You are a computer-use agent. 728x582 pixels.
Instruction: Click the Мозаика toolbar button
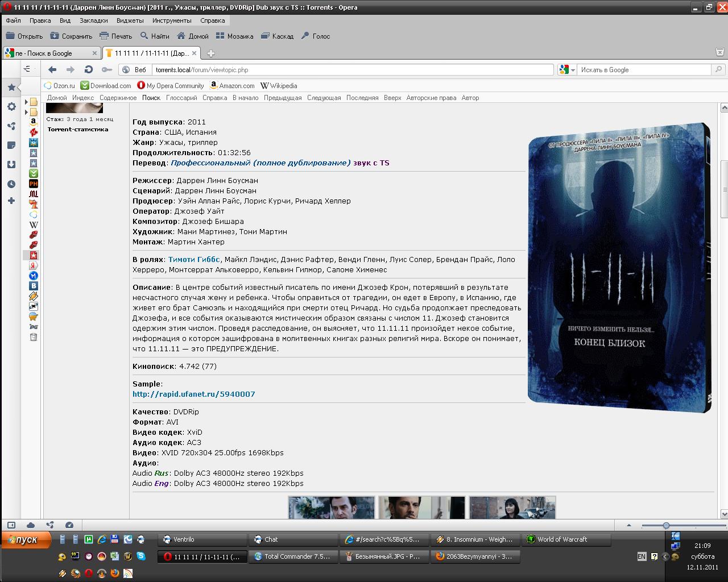234,36
